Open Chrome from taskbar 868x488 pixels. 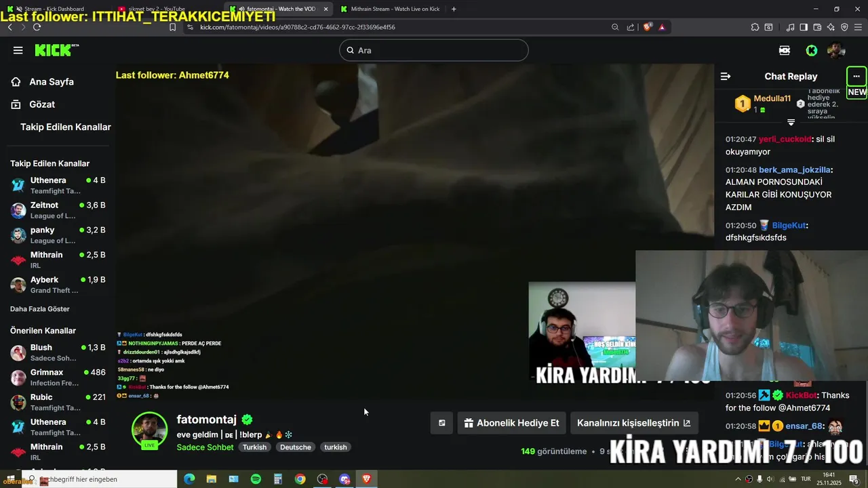pos(300,479)
